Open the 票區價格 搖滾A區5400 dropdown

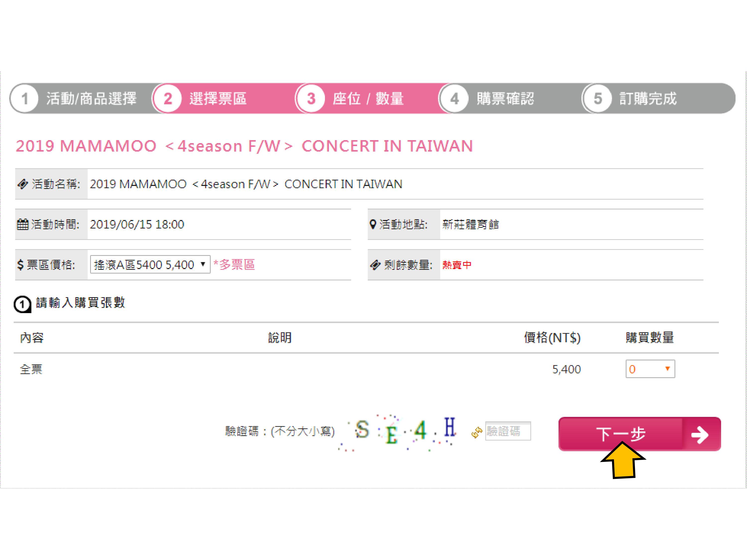pos(150,265)
